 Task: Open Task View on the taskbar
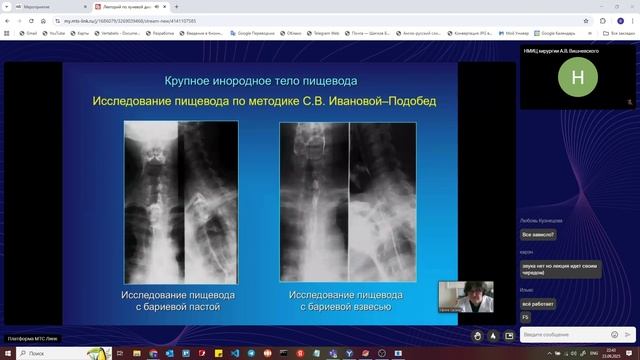(120, 353)
